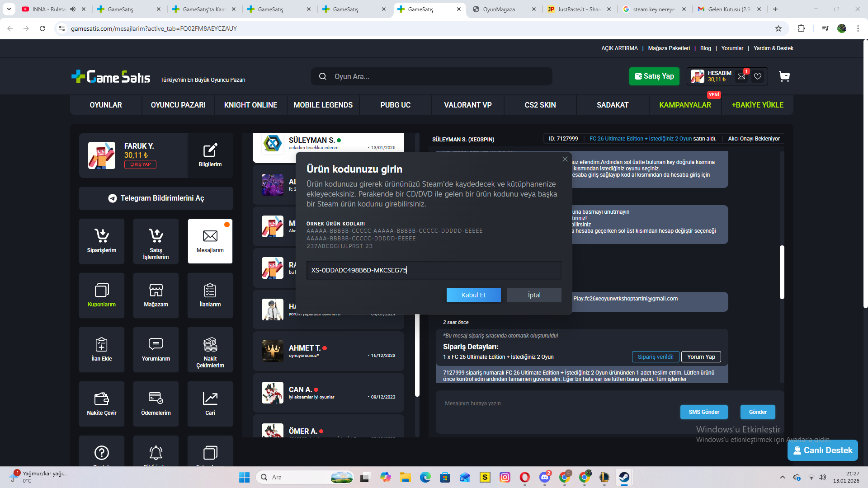Open Windows Start menu

tap(244, 477)
